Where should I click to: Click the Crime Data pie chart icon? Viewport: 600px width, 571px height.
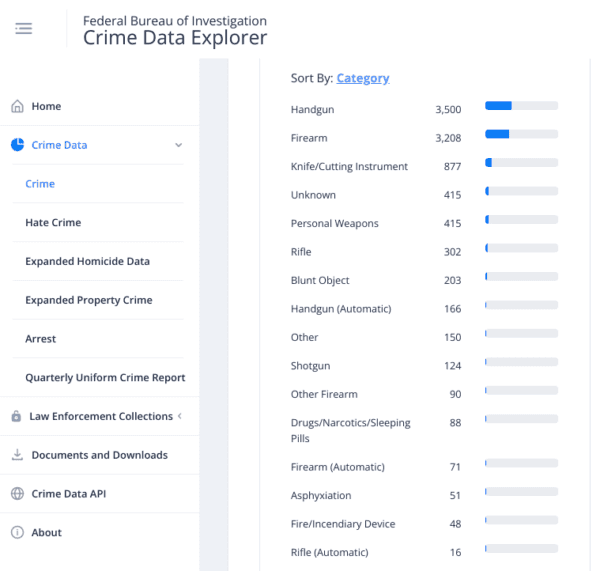(x=17, y=145)
